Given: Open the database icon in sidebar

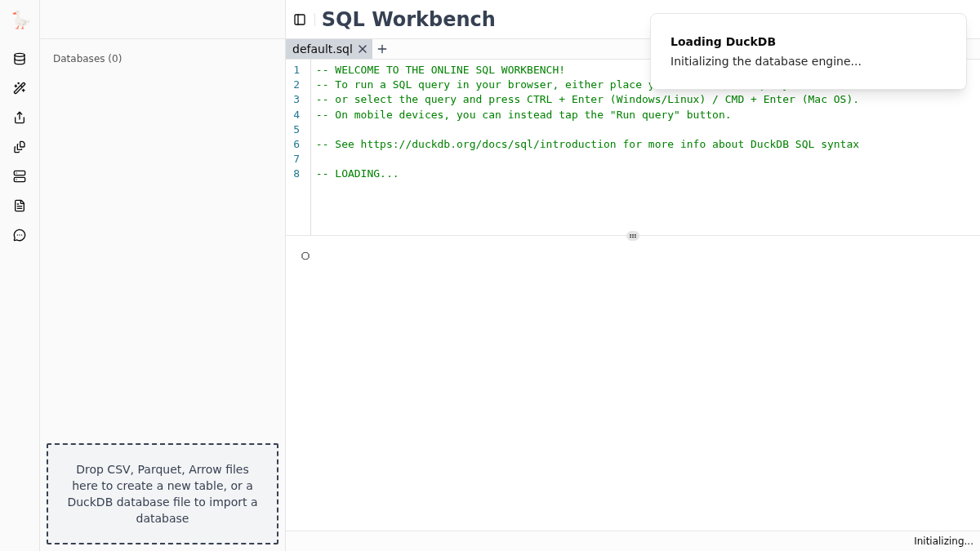Looking at the screenshot, I should (20, 59).
